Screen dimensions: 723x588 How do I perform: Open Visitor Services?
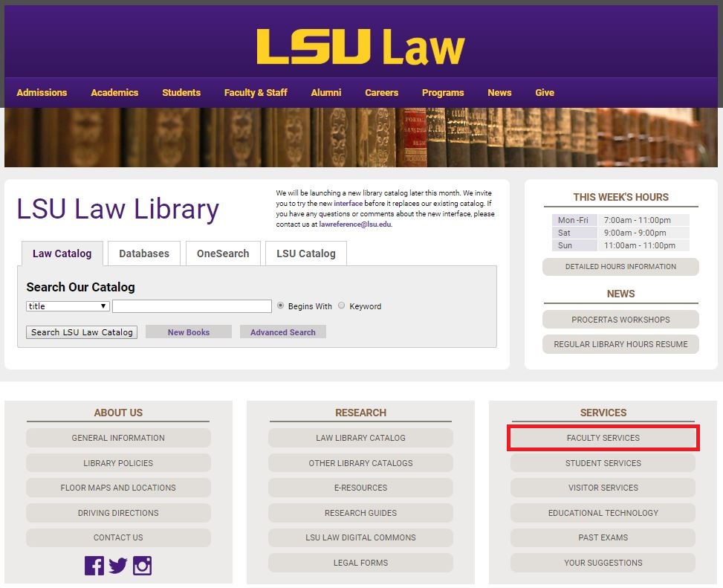[603, 488]
